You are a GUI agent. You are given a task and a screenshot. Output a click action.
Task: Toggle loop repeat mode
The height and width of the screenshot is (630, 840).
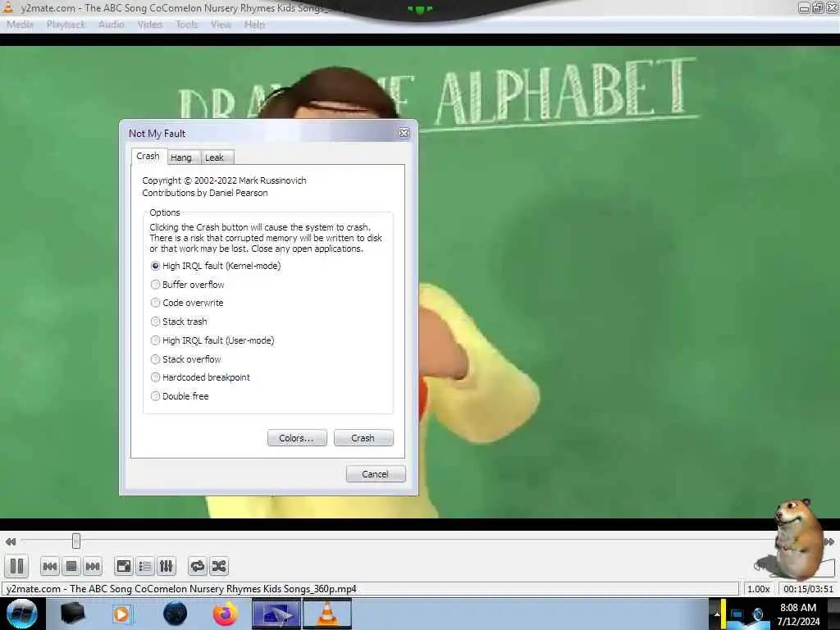click(x=197, y=566)
